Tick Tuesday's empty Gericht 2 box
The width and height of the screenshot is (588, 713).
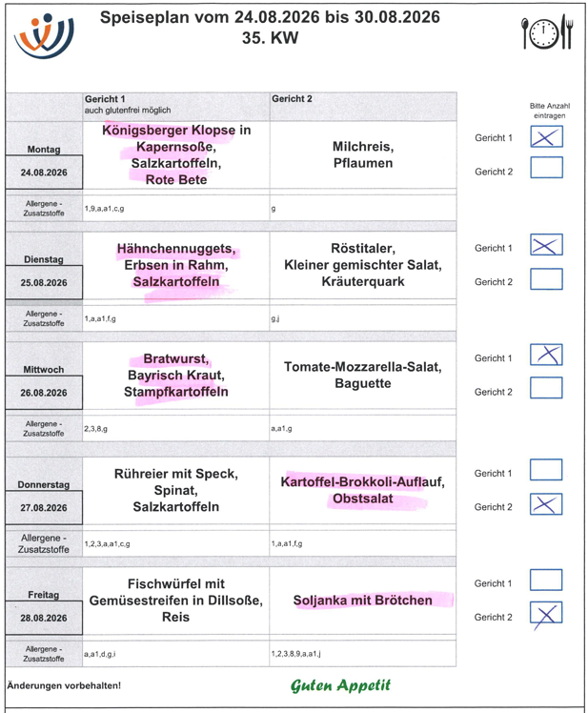pyautogui.click(x=547, y=278)
